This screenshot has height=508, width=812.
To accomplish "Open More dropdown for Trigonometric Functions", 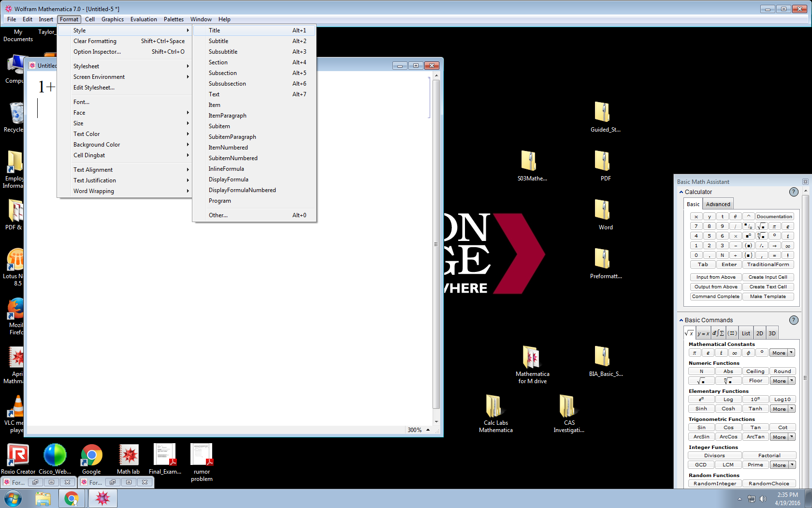I will 783,437.
